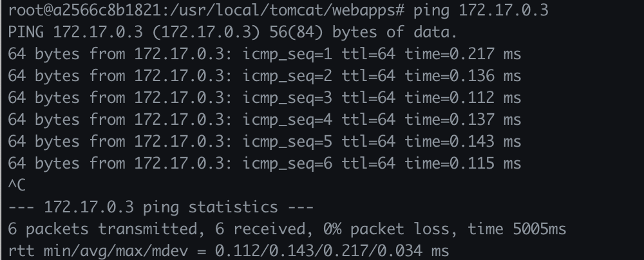Click the rtt min/avg/max/mdev summary line
This screenshot has height=260, width=644.
(228, 250)
